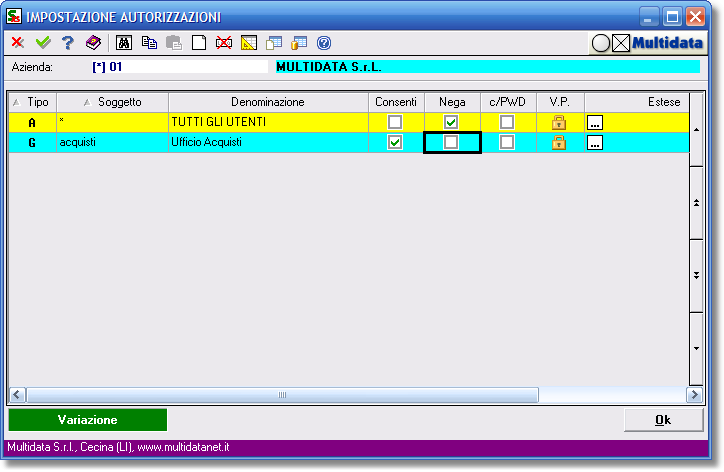Viewport: 724px width, 472px height.
Task: Minimize the Impostazione Autorizzazioni window
Action: click(648, 17)
